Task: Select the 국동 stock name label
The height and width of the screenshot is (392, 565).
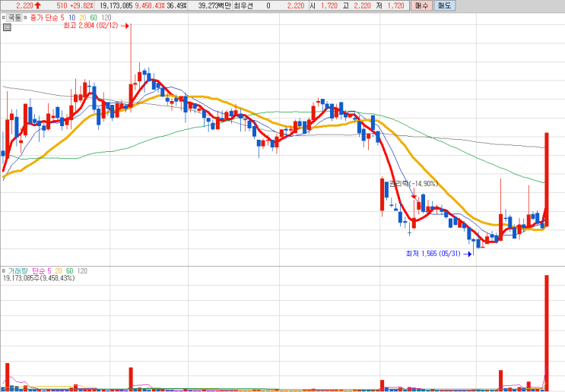Action: 14,17
